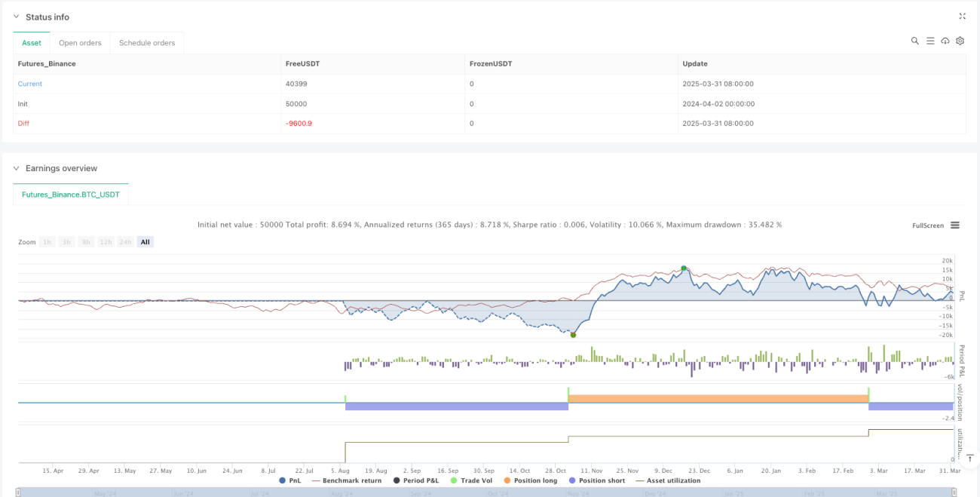980x497 pixels.
Task: Click the 20k PnL axis label
Action: (x=948, y=261)
